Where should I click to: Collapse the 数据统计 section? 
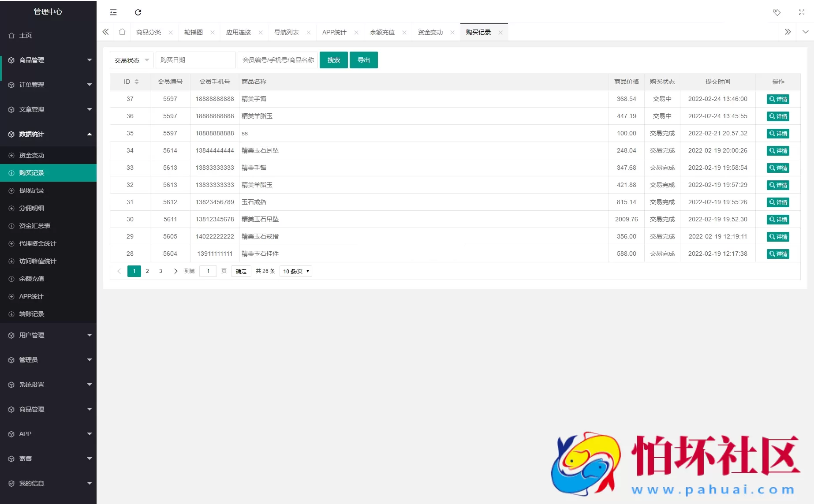tap(49, 134)
